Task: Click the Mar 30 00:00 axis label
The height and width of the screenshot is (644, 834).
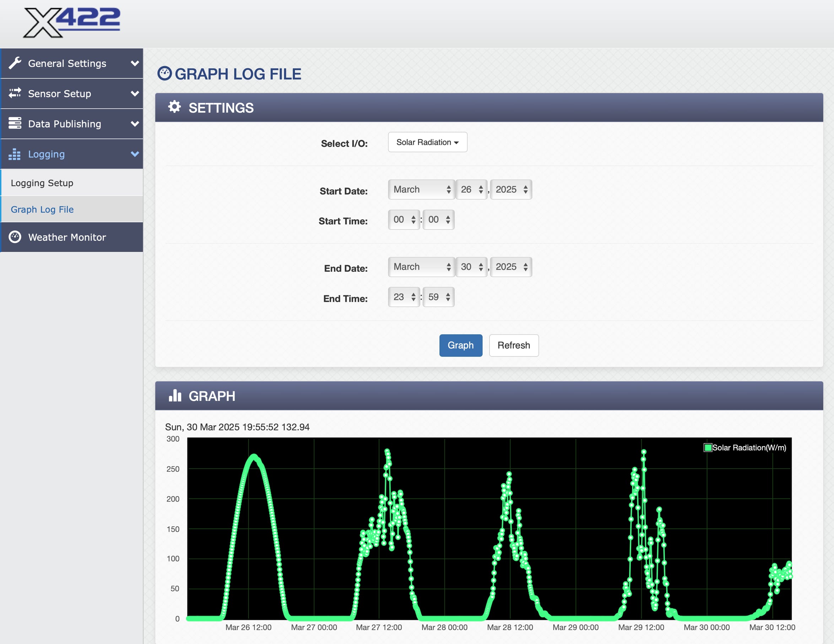Action: tap(707, 627)
